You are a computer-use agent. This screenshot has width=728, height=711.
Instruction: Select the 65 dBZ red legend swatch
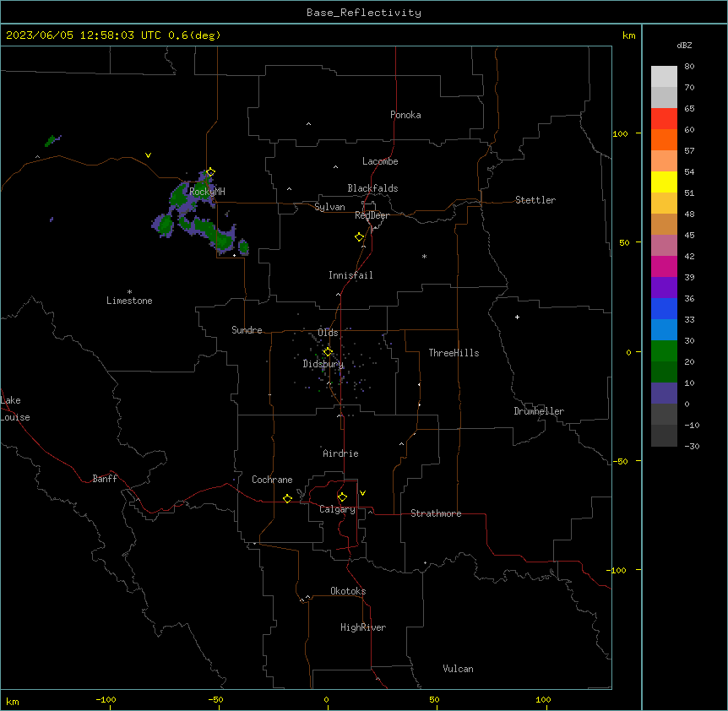pyautogui.click(x=664, y=118)
